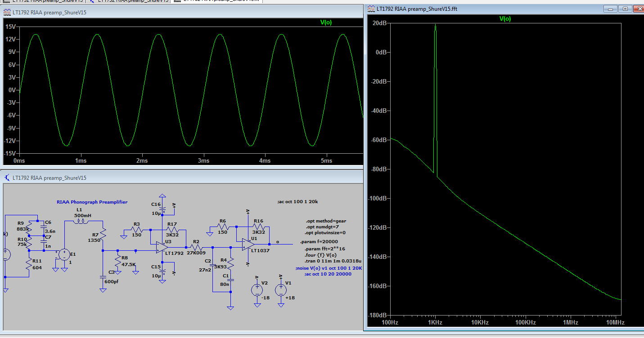Click the '.param f=20000' directive
Viewport: 644px width, 338px height.
click(318, 242)
